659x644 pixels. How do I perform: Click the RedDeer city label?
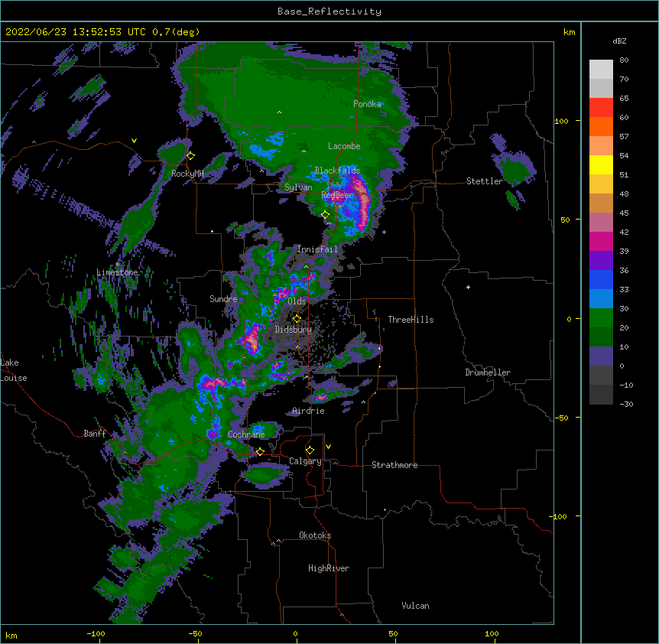pyautogui.click(x=337, y=195)
